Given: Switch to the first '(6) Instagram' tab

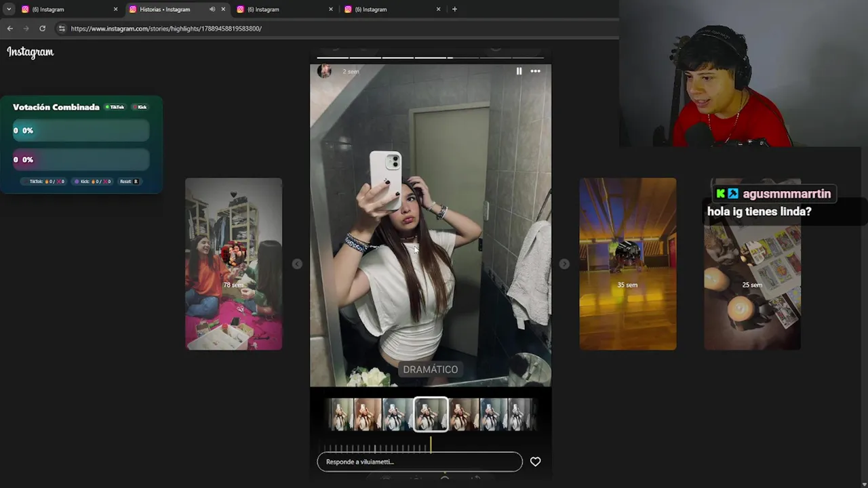Looking at the screenshot, I should click(x=69, y=9).
